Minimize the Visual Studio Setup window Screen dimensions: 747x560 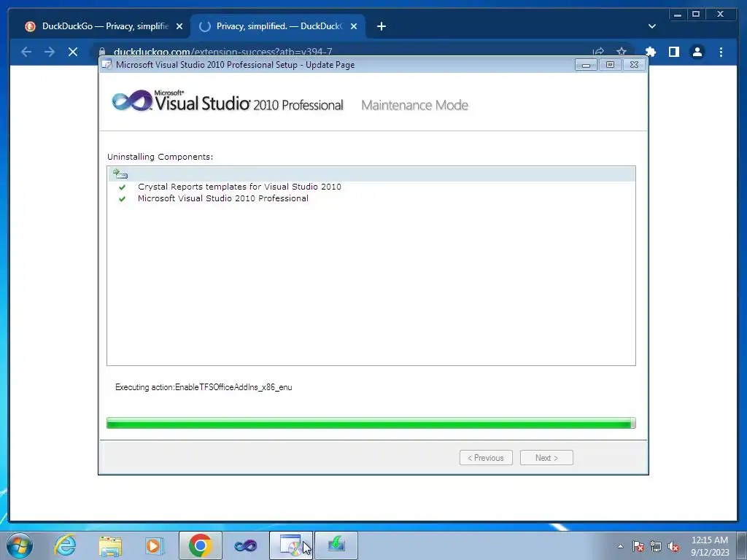(586, 65)
